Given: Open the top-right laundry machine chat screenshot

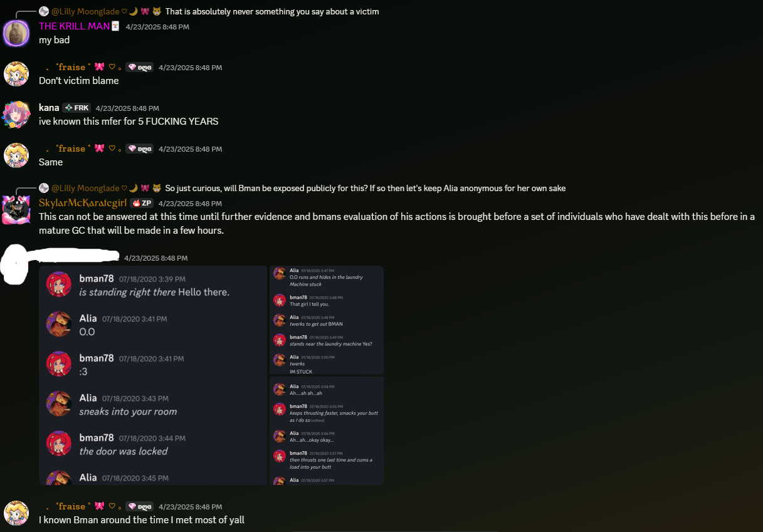Looking at the screenshot, I should (327, 320).
